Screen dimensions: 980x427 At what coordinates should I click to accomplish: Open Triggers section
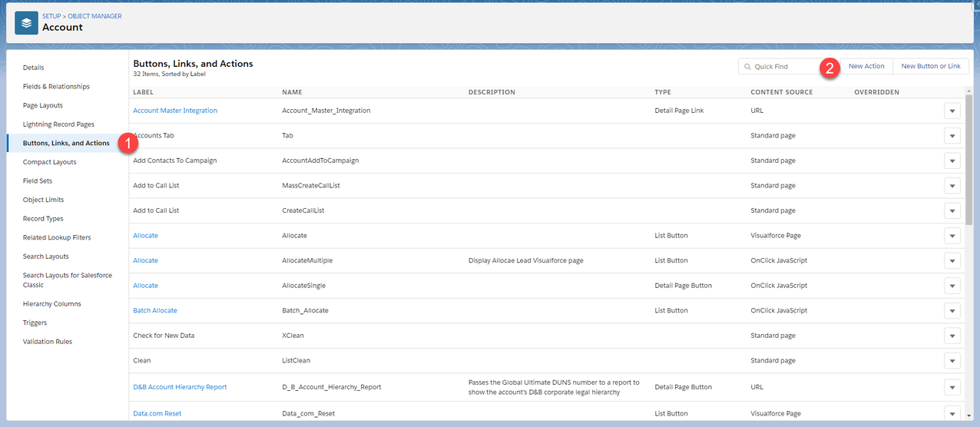[35, 323]
